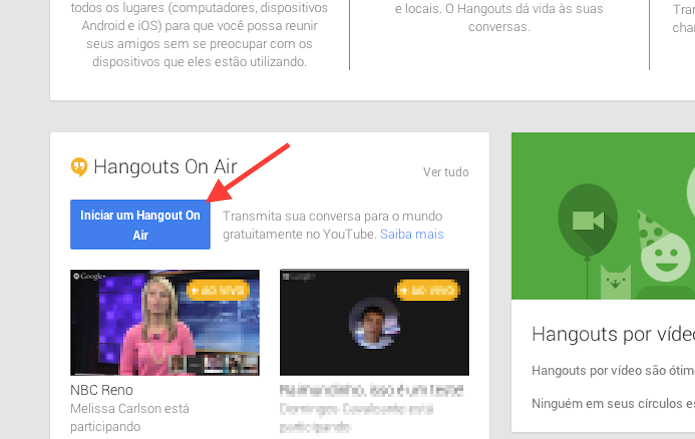695x439 pixels.
Task: Open the second live hangout thumbnail with profile circle
Action: [375, 322]
